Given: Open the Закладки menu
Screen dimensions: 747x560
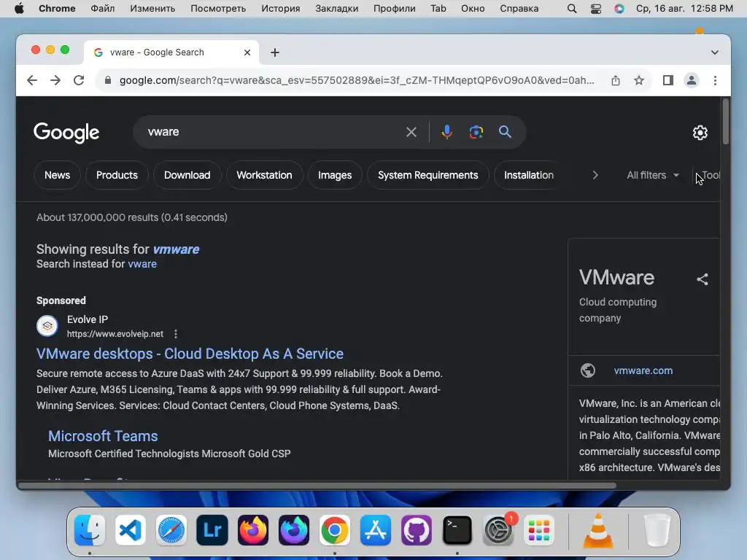Looking at the screenshot, I should point(337,9).
